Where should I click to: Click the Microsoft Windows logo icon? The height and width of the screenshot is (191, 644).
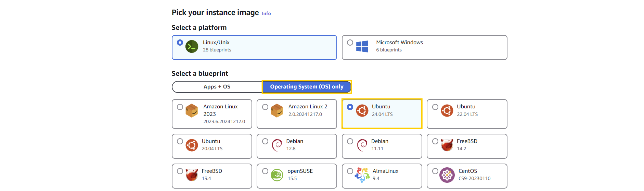362,46
